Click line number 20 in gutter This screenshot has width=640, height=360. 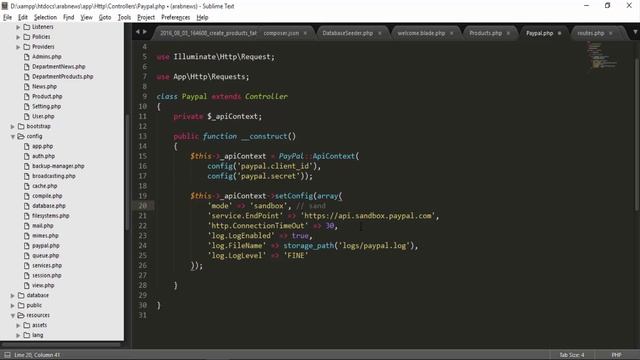pyautogui.click(x=142, y=206)
